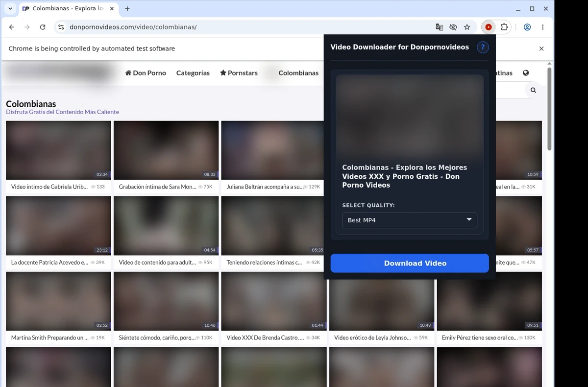Image resolution: width=588 pixels, height=387 pixels.
Task: Open the globe language icon in site header
Action: tap(526, 73)
